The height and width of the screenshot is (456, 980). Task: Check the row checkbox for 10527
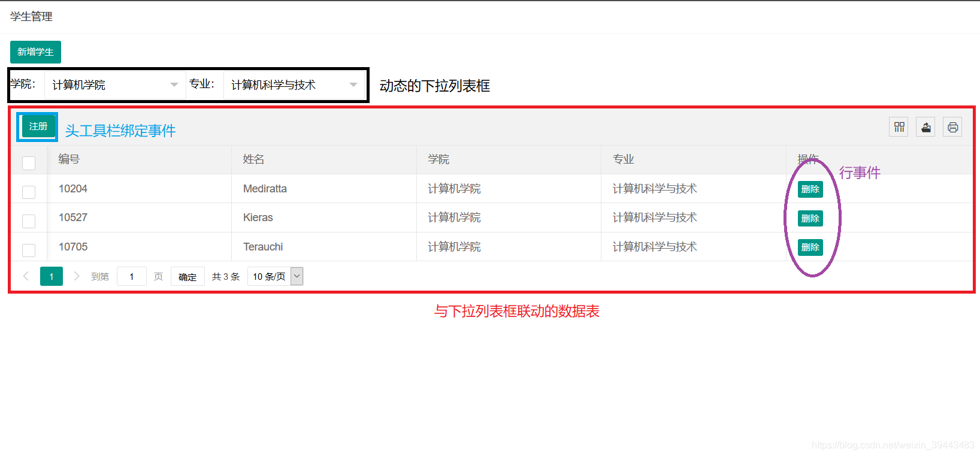[29, 221]
